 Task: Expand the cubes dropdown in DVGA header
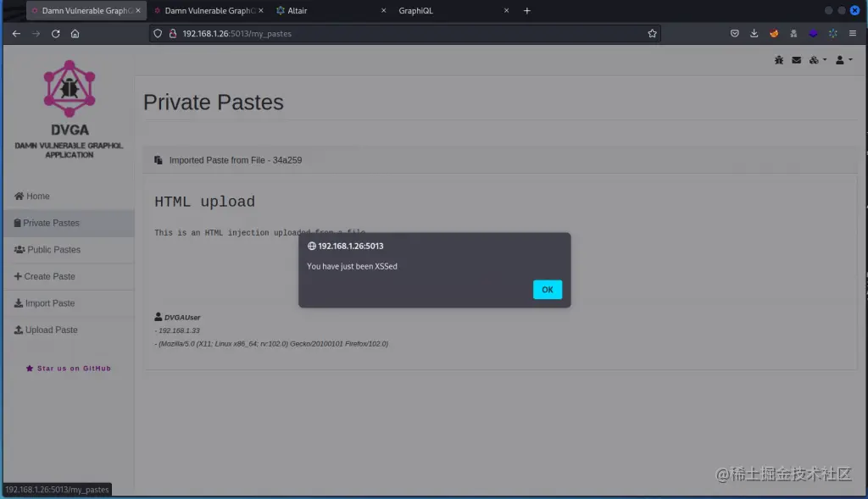pyautogui.click(x=817, y=60)
